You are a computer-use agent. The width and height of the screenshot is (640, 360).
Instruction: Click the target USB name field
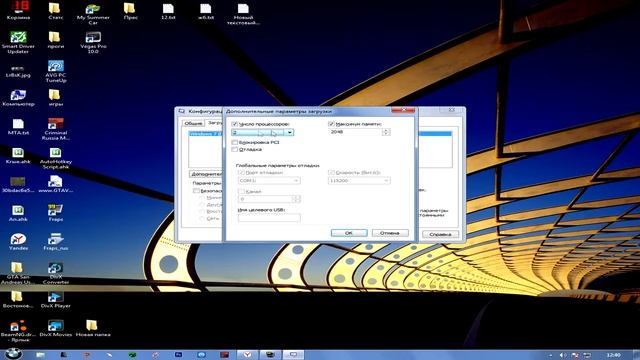point(269,218)
